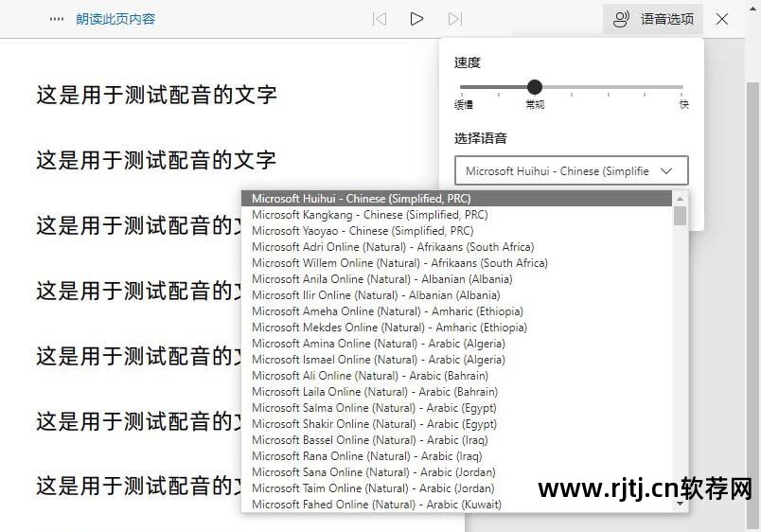The width and height of the screenshot is (761, 532).
Task: Choose Microsoft Willem Online Afrikaans voice
Action: pos(456,262)
